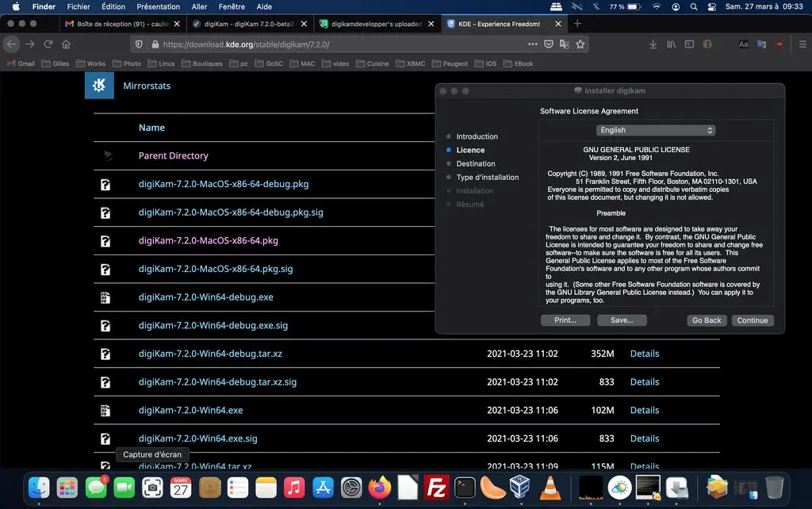Screen dimensions: 812x509
Task: Open the page actions (…) menu in address bar
Action: coord(533,44)
